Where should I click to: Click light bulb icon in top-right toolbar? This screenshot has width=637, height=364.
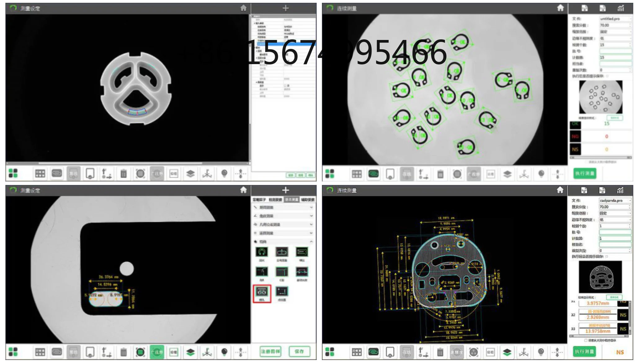(541, 174)
